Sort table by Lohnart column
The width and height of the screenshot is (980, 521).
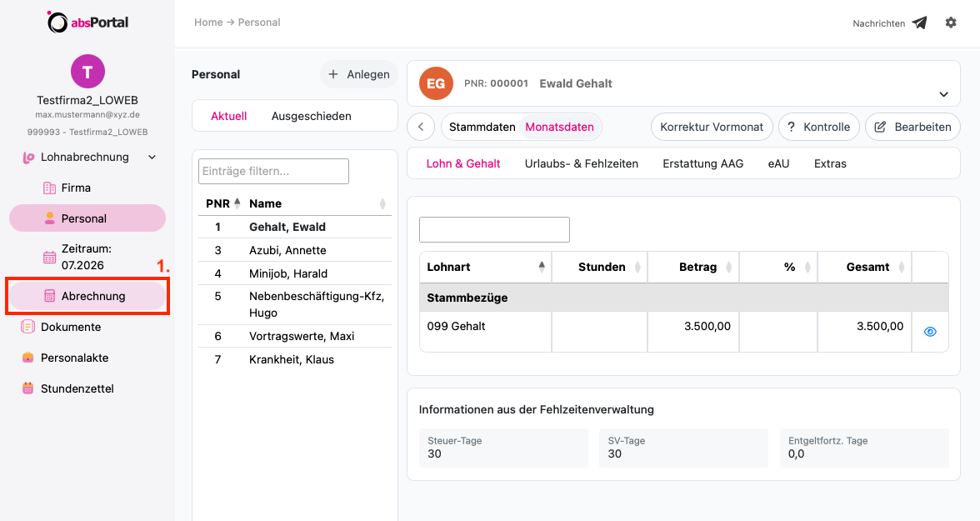(x=485, y=267)
